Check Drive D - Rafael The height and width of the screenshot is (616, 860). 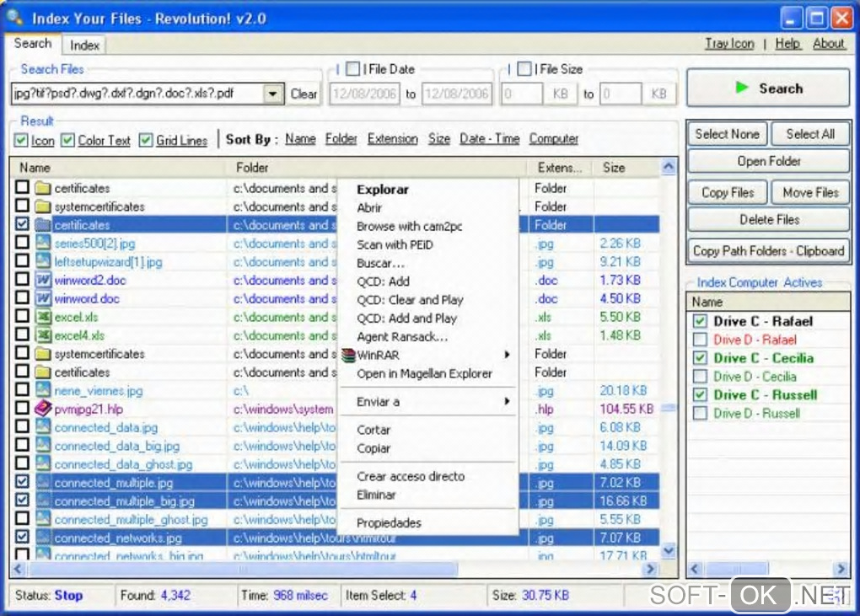coord(700,340)
